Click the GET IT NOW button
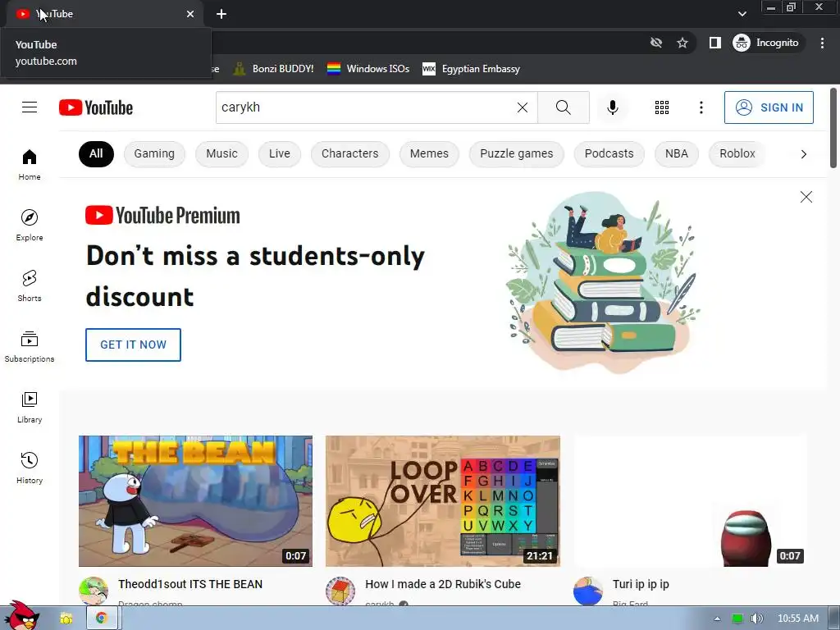The image size is (840, 630). tap(133, 345)
